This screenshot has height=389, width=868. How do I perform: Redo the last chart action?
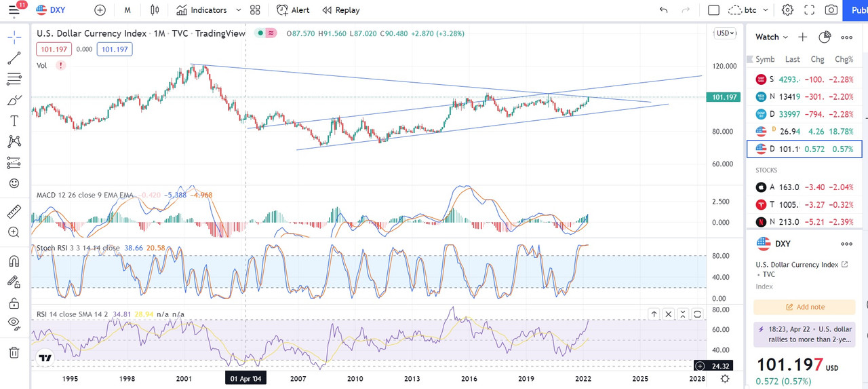coord(686,10)
